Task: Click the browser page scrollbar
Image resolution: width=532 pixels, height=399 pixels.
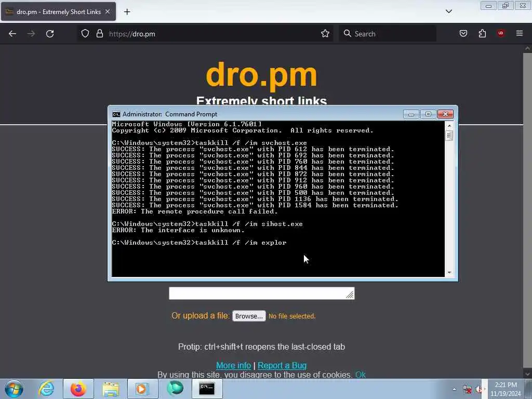Action: pos(527,210)
